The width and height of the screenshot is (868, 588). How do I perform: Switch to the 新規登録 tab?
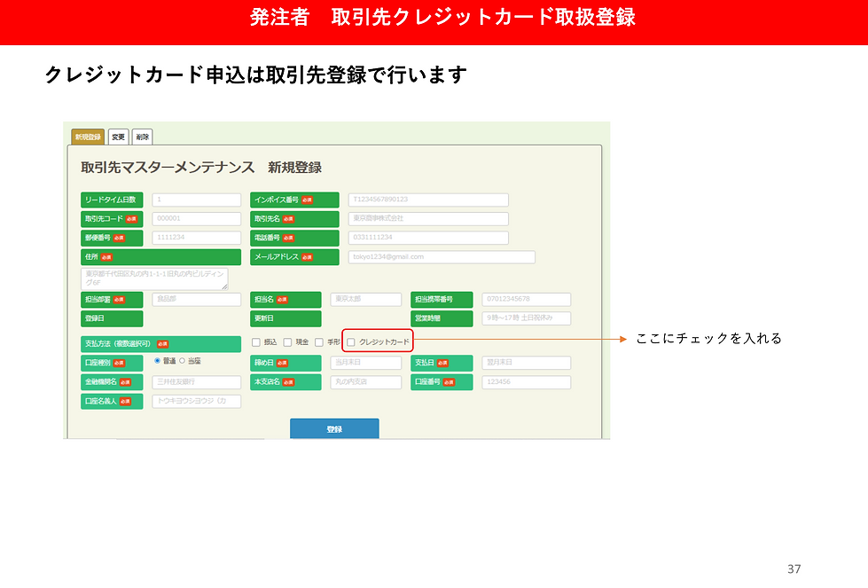(88, 137)
